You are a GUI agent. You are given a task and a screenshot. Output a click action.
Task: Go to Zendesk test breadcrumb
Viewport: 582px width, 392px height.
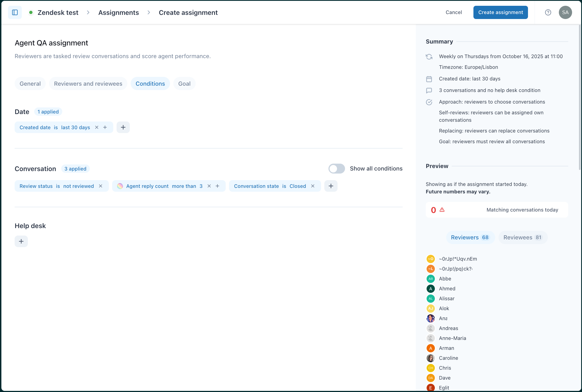coord(58,12)
